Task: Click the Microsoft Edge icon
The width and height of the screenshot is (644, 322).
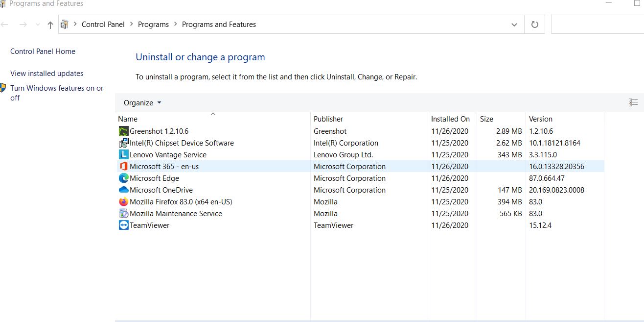Action: click(x=123, y=178)
